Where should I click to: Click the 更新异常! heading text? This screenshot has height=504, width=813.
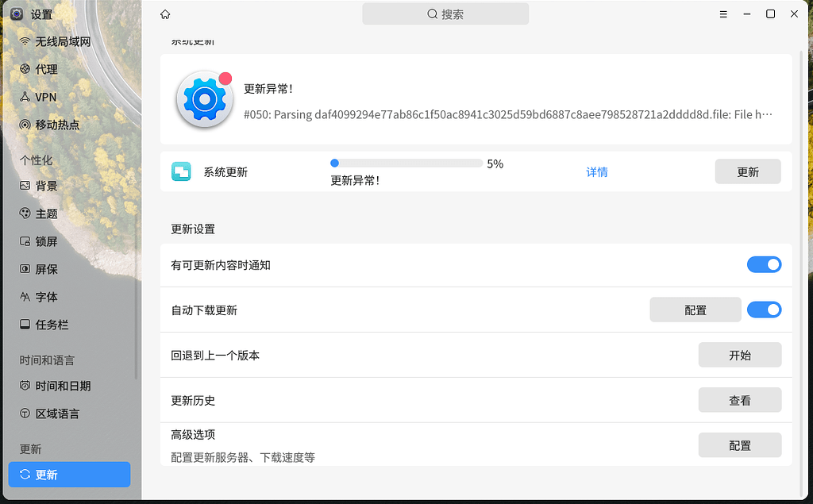[x=268, y=89]
